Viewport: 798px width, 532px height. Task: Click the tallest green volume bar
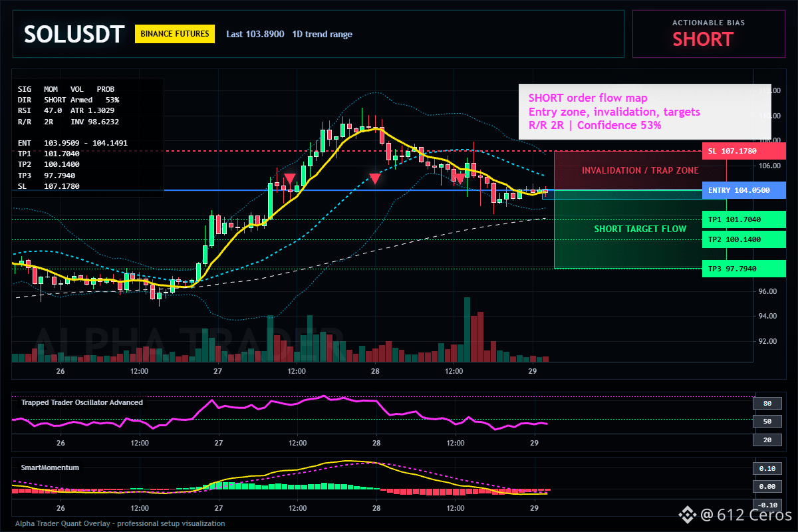point(467,329)
